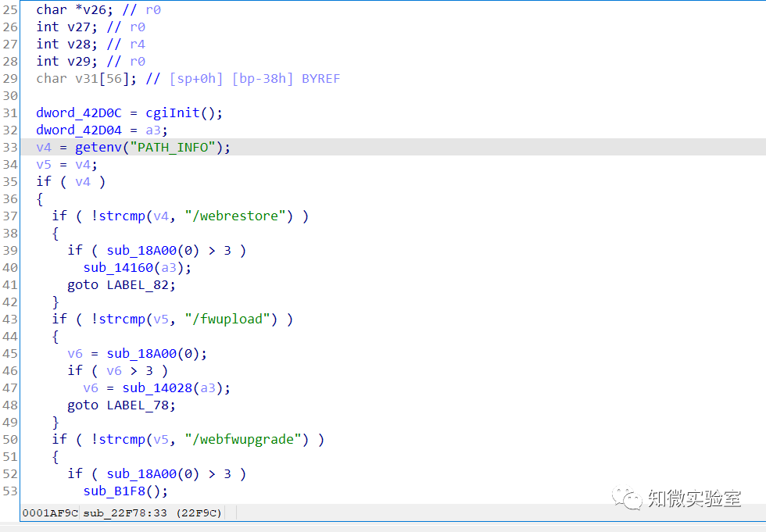
Task: Click the "/webfwupgrade" string literal
Action: coord(243,439)
